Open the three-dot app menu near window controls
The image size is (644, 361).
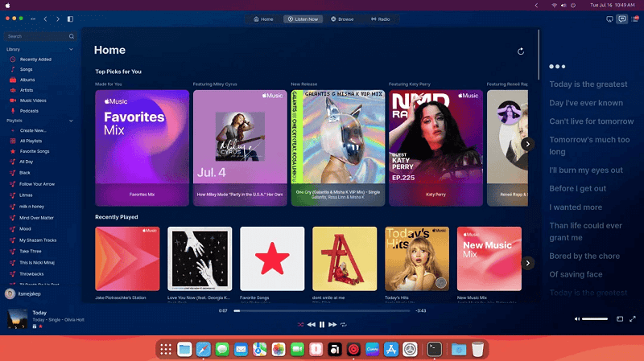coord(33,18)
